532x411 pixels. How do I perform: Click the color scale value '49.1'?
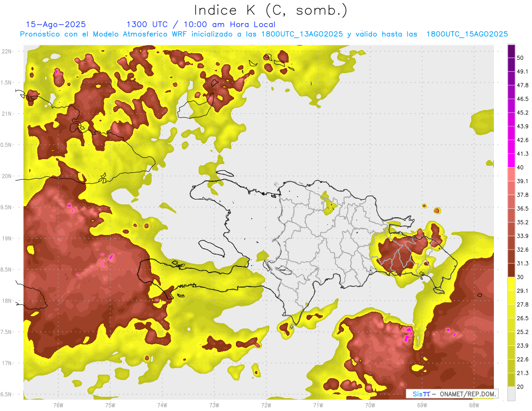coord(523,71)
